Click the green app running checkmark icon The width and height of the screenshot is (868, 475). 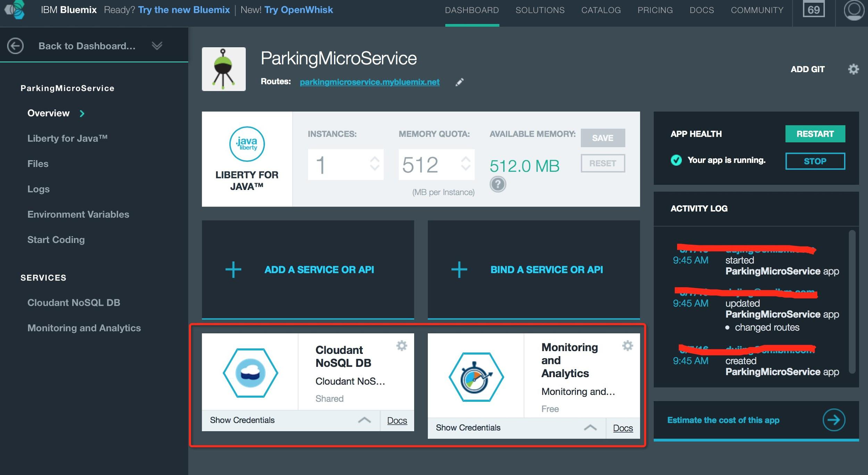676,160
